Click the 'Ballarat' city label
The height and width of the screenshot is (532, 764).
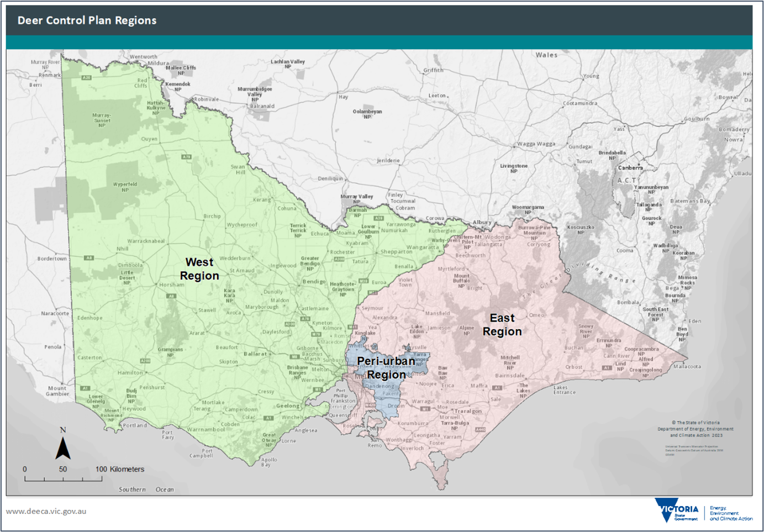(255, 354)
